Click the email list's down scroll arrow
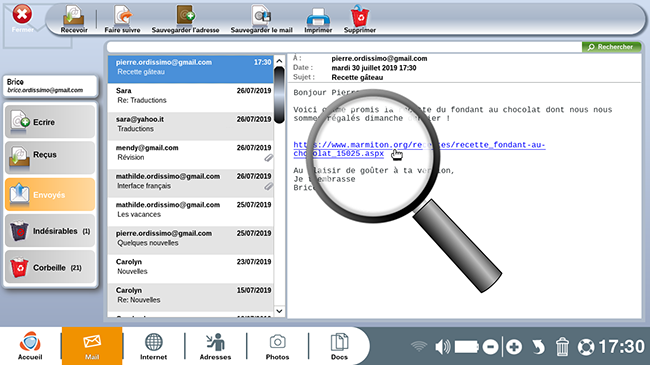 click(x=279, y=311)
